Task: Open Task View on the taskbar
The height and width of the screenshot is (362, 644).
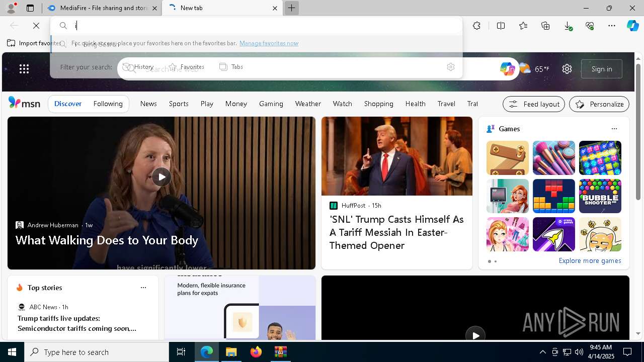Action: click(181, 352)
